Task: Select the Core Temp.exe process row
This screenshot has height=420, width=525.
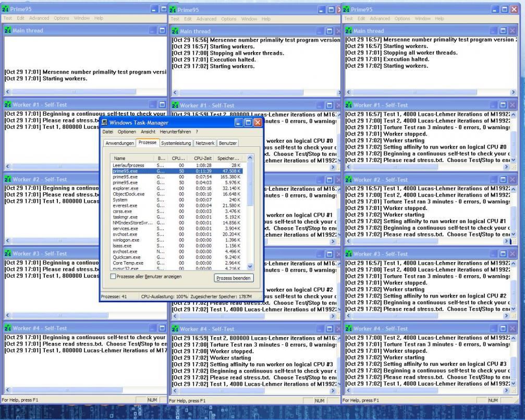Action: [x=176, y=263]
